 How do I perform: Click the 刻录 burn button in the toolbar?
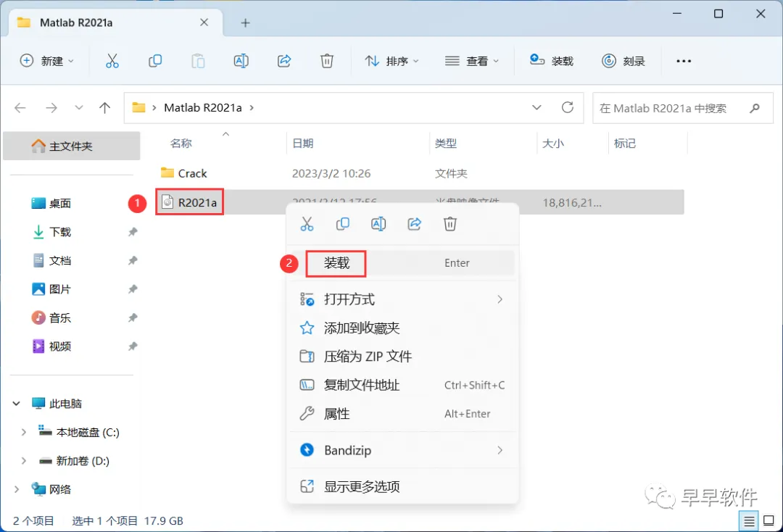(x=623, y=61)
